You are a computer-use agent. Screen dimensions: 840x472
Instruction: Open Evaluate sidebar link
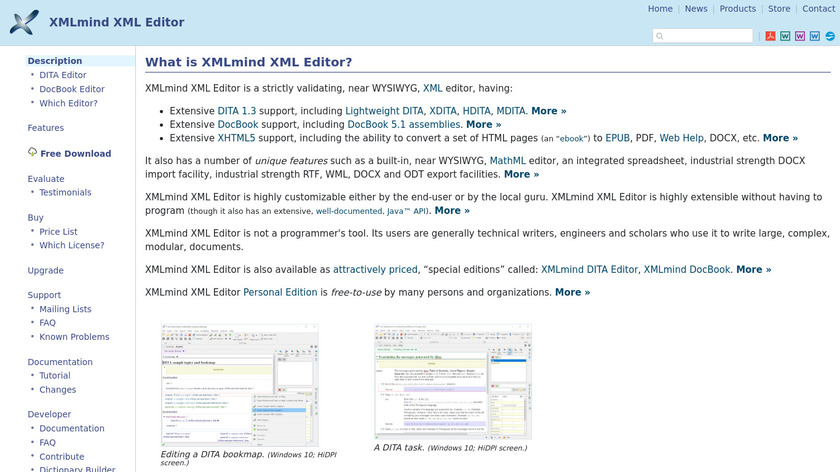46,178
